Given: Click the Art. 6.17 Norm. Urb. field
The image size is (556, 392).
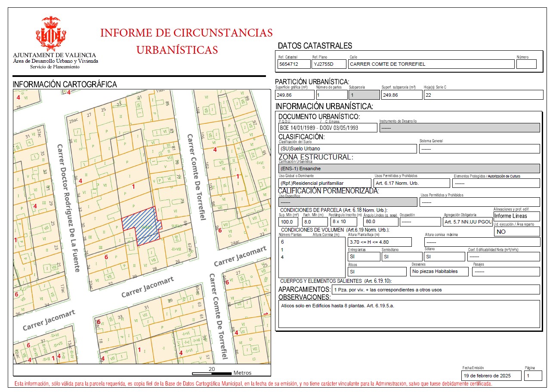Looking at the screenshot, I should click(x=412, y=183).
